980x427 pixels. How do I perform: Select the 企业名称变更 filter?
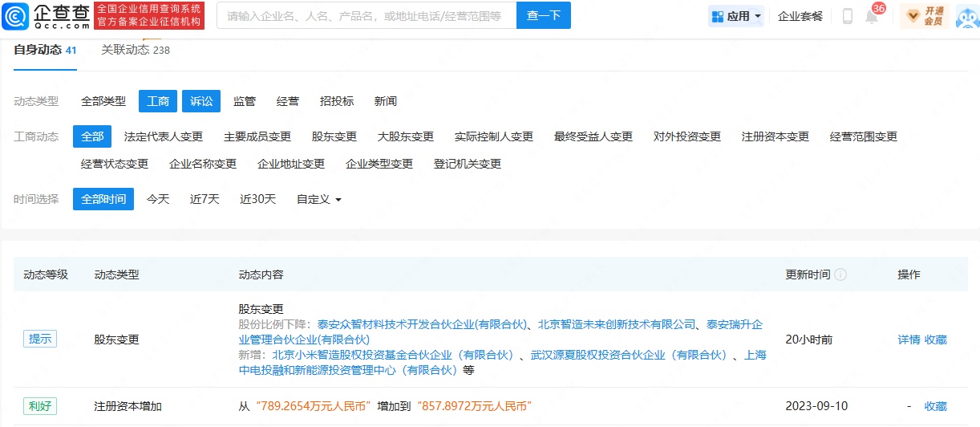(203, 164)
